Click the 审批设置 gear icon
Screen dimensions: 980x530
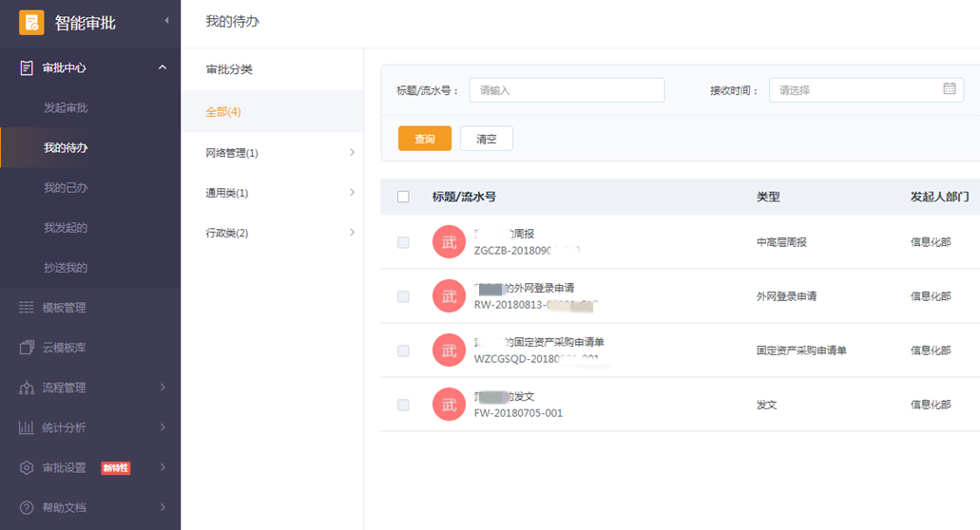[27, 467]
